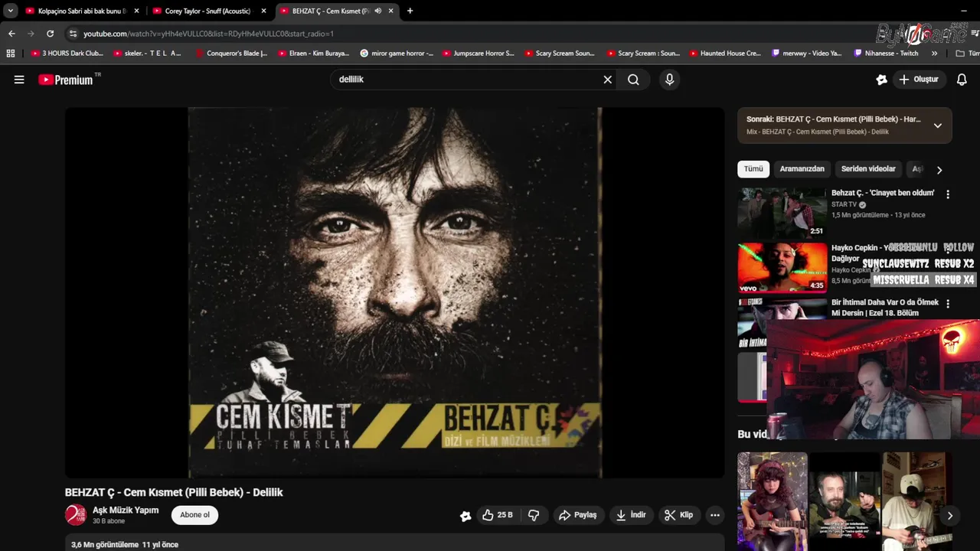This screenshot has width=980, height=551.
Task: Open the red-haired guitarist short thumbnail
Action: point(773,501)
